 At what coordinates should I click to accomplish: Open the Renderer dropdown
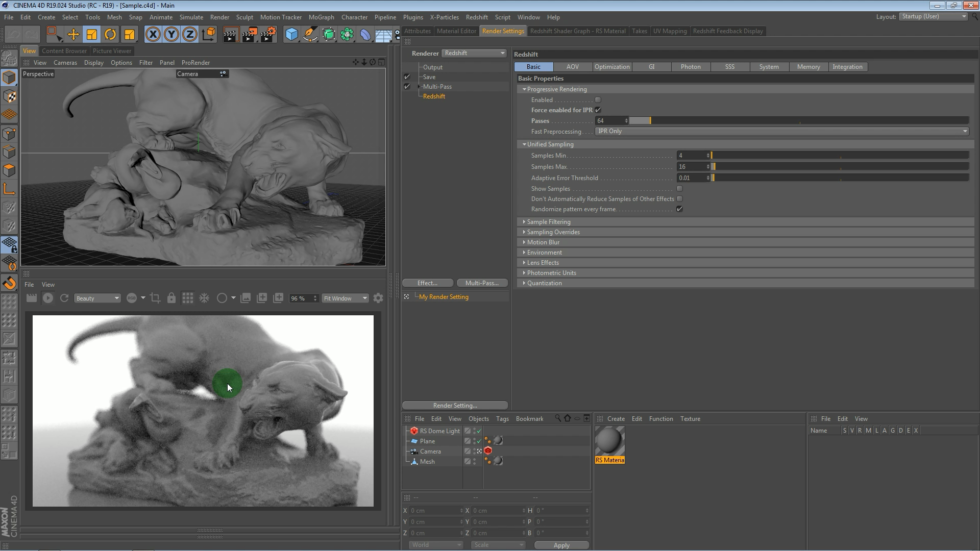tap(474, 53)
